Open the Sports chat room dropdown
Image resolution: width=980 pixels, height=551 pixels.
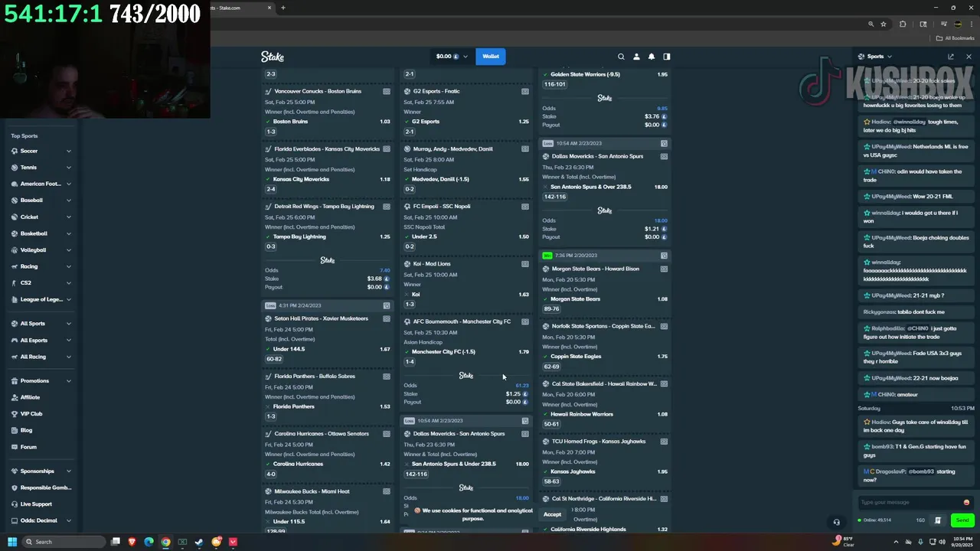(x=875, y=57)
